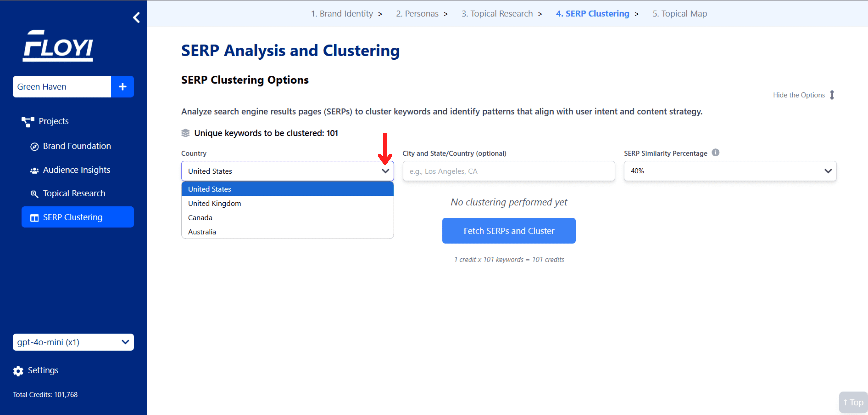Click Fetch SERPs and Cluster
Image resolution: width=868 pixels, height=415 pixels.
pos(509,231)
